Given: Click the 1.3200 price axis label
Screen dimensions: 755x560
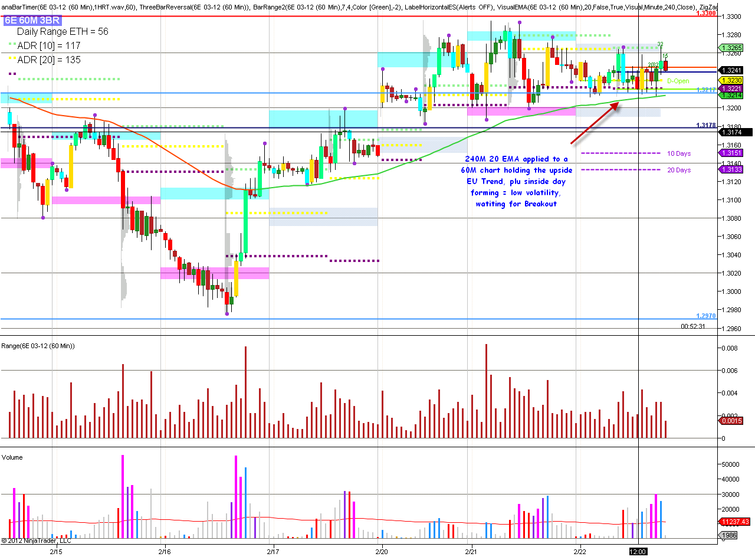Looking at the screenshot, I should click(x=731, y=107).
